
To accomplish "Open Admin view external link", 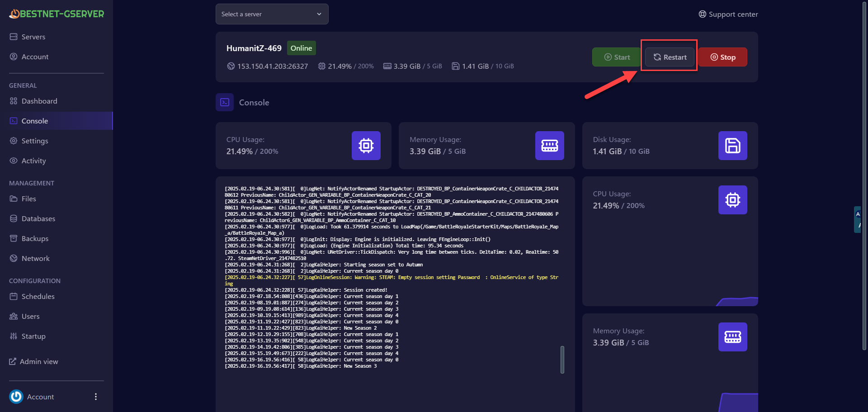I will 34,361.
